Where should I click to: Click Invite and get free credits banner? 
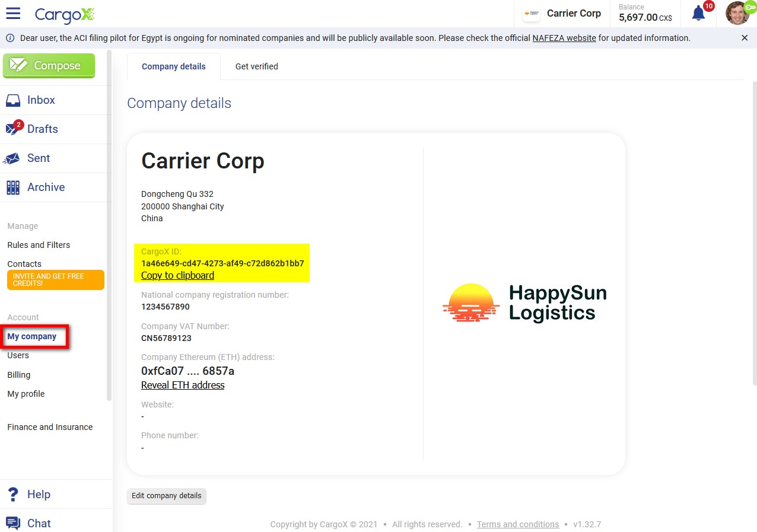tap(56, 280)
